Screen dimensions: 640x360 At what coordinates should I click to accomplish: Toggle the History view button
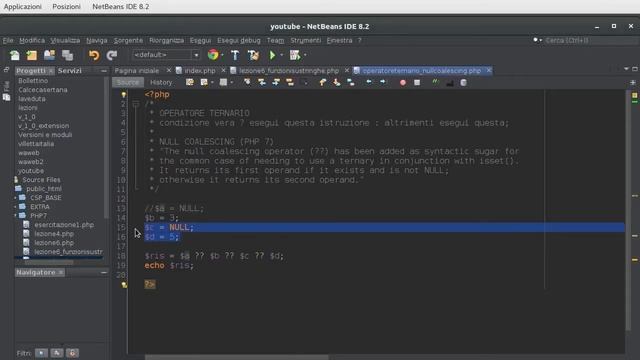tap(161, 82)
